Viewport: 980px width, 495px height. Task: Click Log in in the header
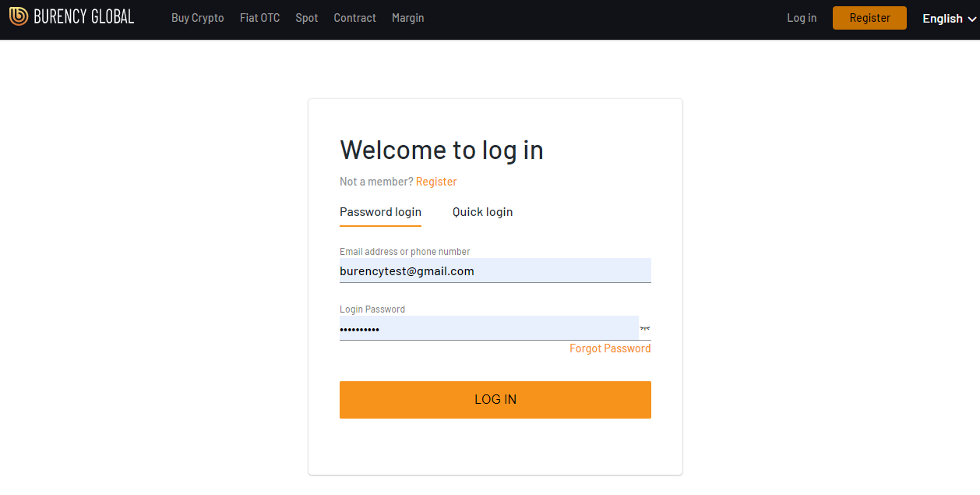[x=802, y=18]
